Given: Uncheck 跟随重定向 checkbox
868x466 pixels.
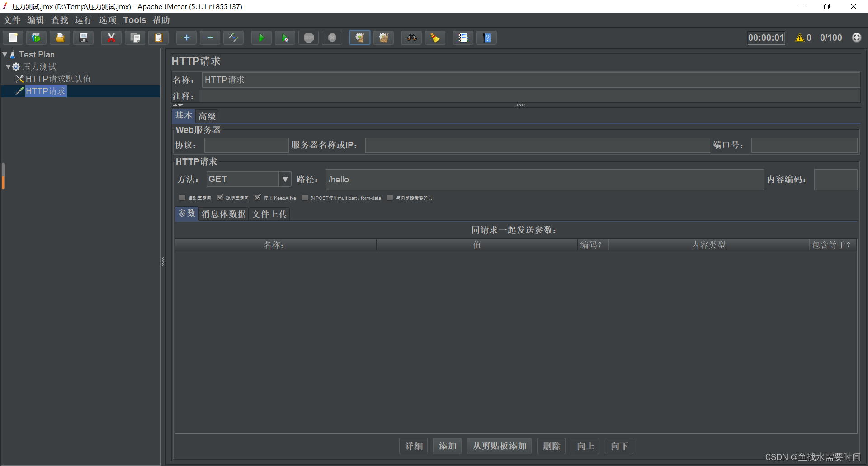Looking at the screenshot, I should pos(220,198).
